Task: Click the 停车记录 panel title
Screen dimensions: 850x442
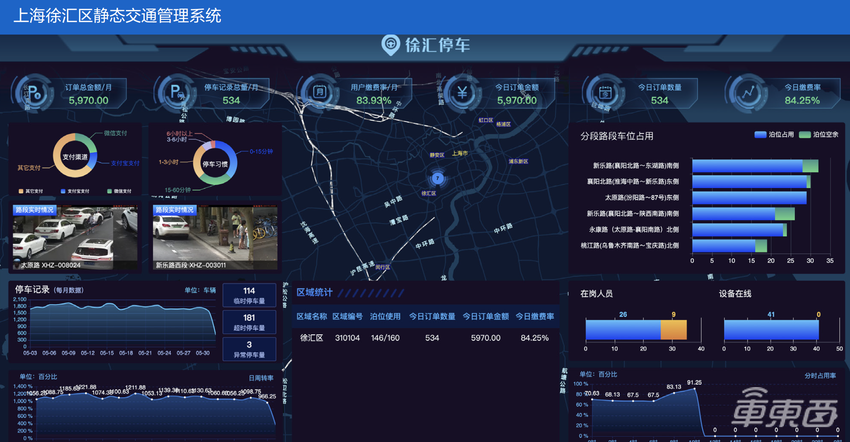Action: click(x=32, y=289)
